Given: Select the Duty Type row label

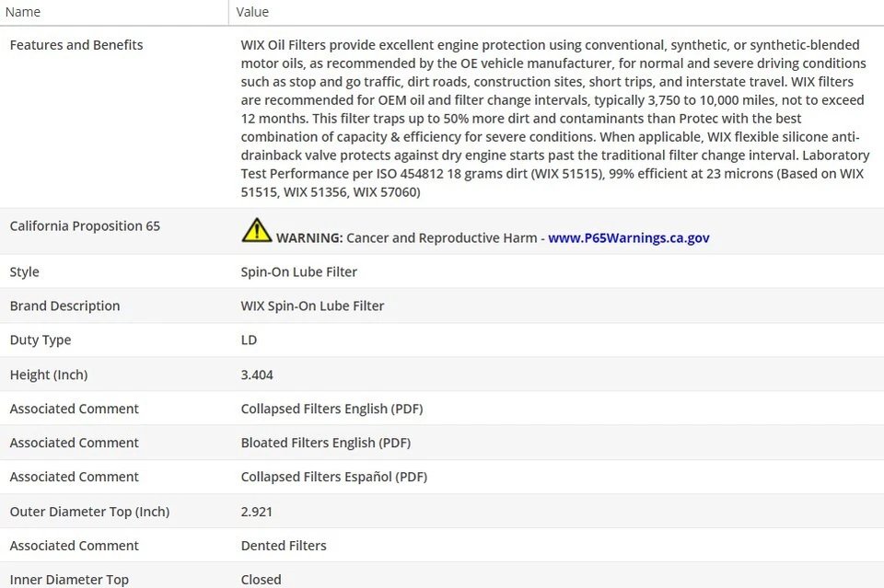Looking at the screenshot, I should click(x=41, y=340).
